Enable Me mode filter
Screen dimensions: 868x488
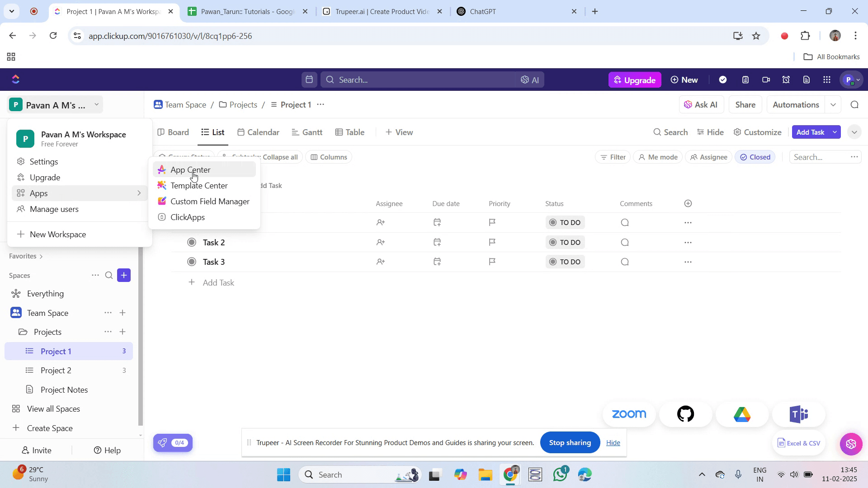[658, 157]
